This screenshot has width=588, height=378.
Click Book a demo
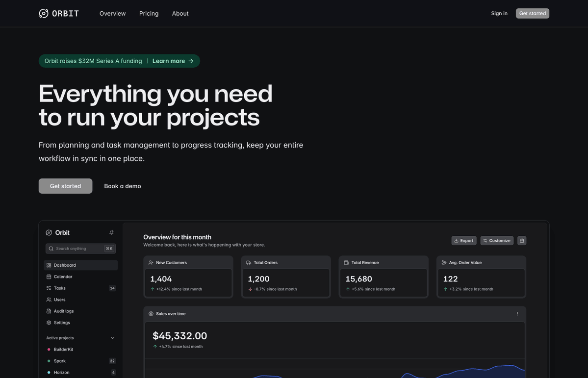[x=123, y=186]
